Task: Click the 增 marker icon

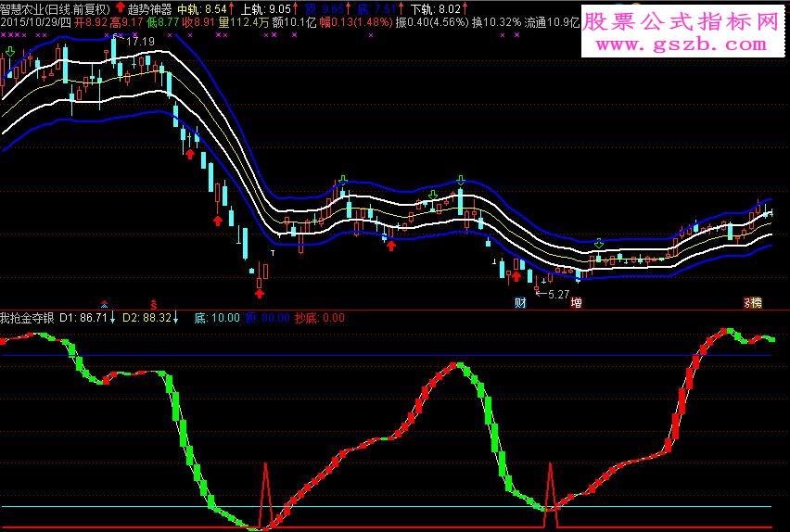Action: tap(577, 302)
